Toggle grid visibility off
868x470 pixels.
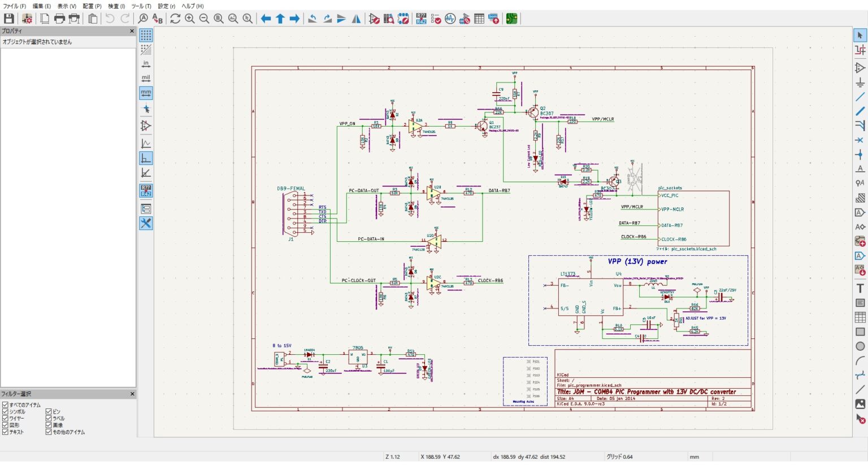pos(146,36)
